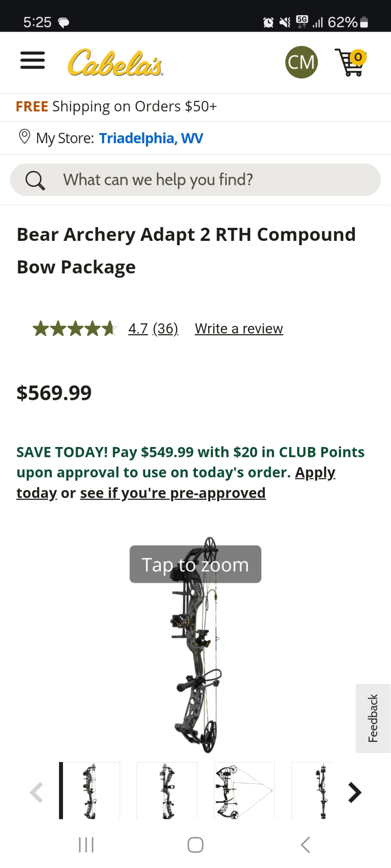
Task: Show next product thumbnails with right chevron
Action: click(x=355, y=792)
